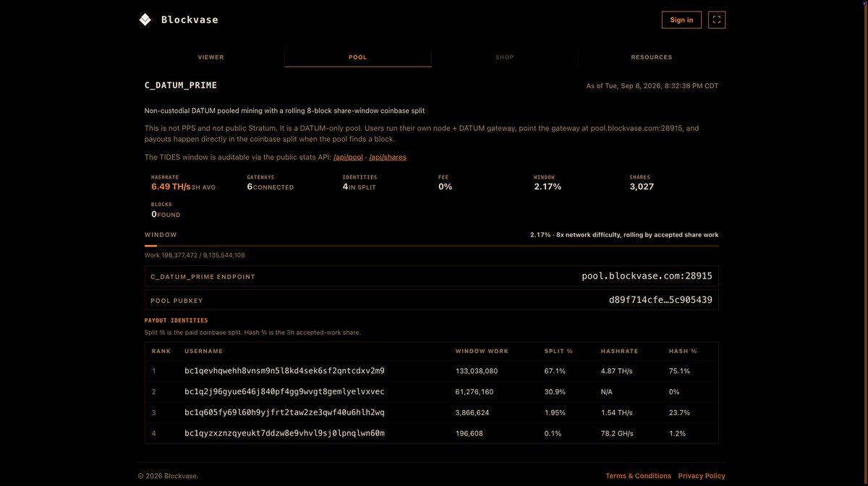
Task: Click the Blockvase brand name text
Action: 190,20
